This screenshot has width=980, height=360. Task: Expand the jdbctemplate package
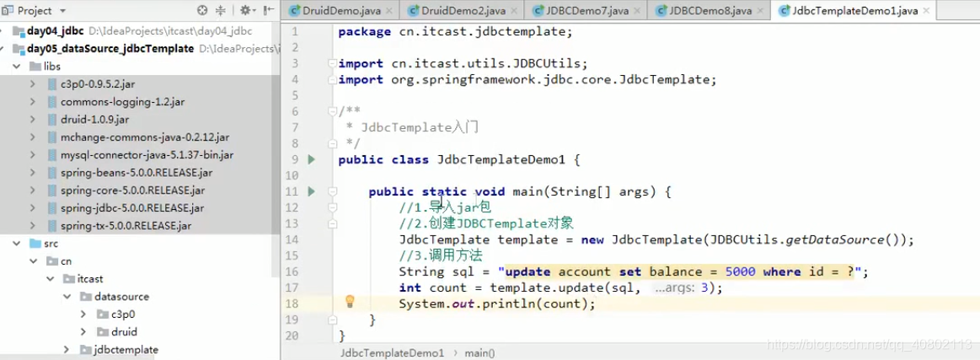tap(67, 349)
